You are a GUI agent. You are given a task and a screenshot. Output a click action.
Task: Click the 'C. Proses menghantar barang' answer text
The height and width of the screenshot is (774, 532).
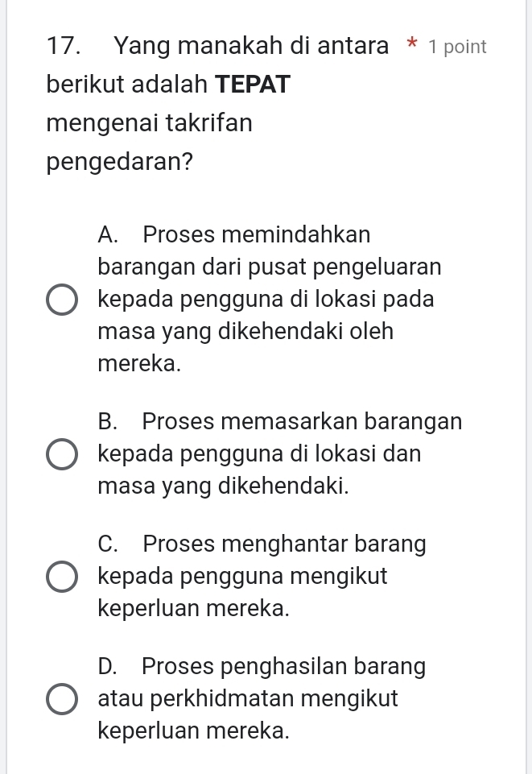point(262,544)
